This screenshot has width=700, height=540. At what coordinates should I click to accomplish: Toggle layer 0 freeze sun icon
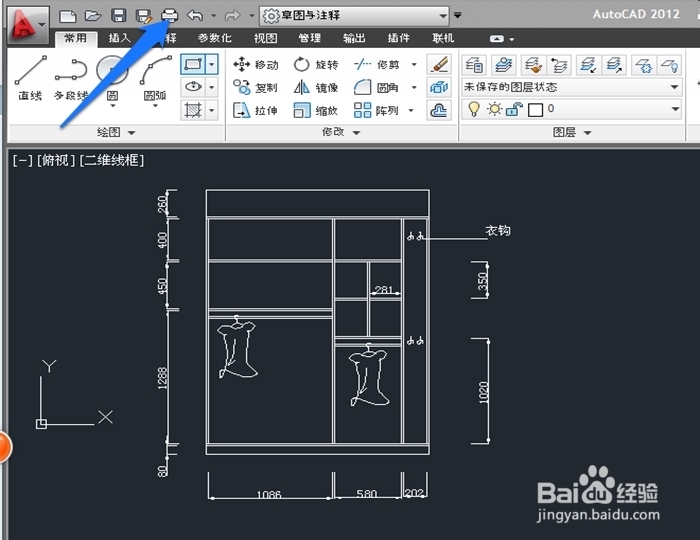pos(494,109)
